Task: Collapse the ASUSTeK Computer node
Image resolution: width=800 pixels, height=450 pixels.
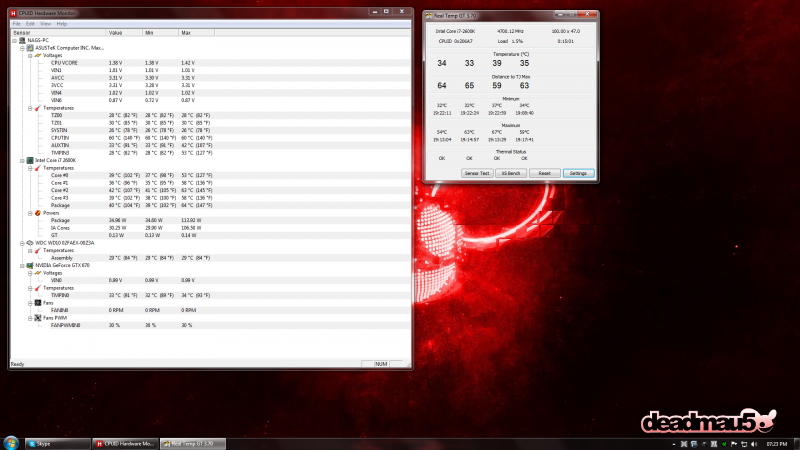Action: point(22,48)
